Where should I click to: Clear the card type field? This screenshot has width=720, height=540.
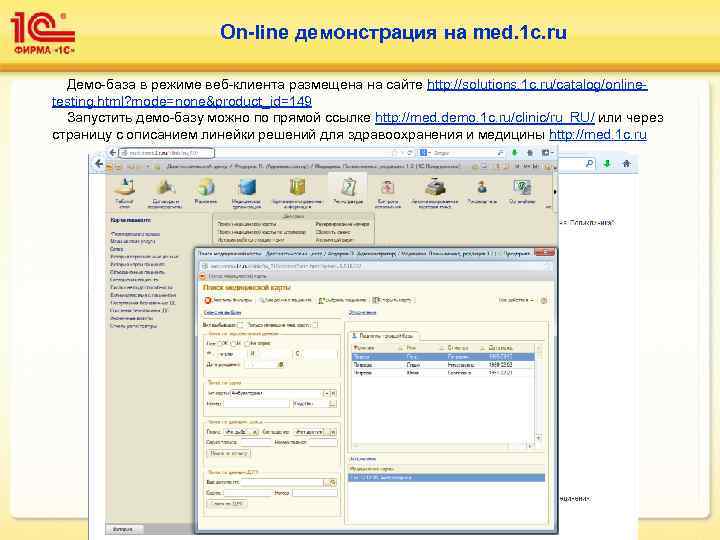(334, 394)
